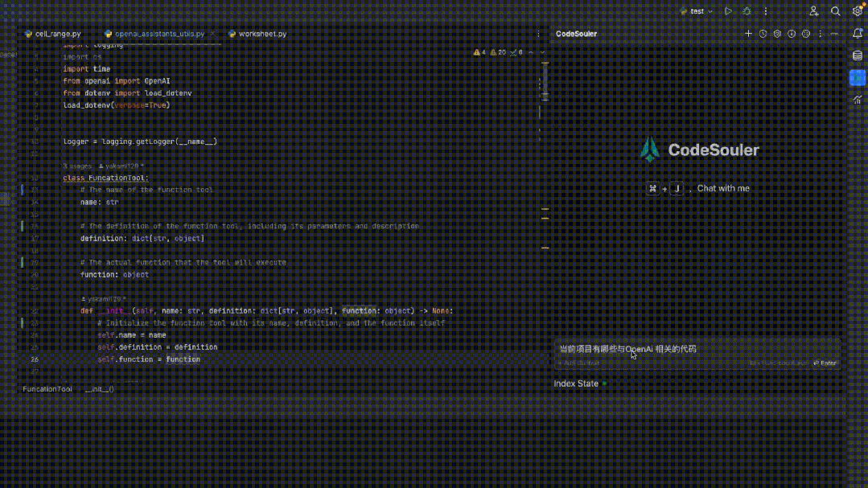Click the CodeSouler logo in panel
The width and height of the screenshot is (868, 488).
[x=699, y=150]
